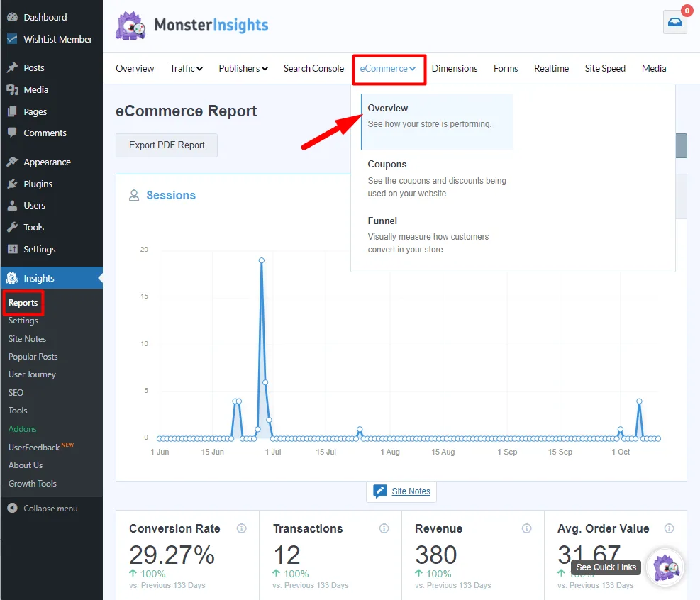This screenshot has height=600, width=700.
Task: Click the peak data point on Sessions chart
Action: [262, 260]
